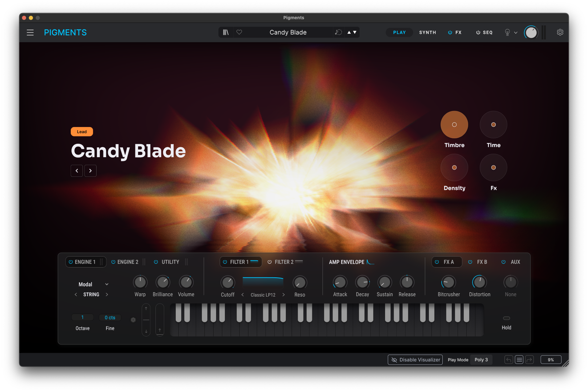Open the history list icon
This screenshot has width=588, height=392.
point(519,359)
